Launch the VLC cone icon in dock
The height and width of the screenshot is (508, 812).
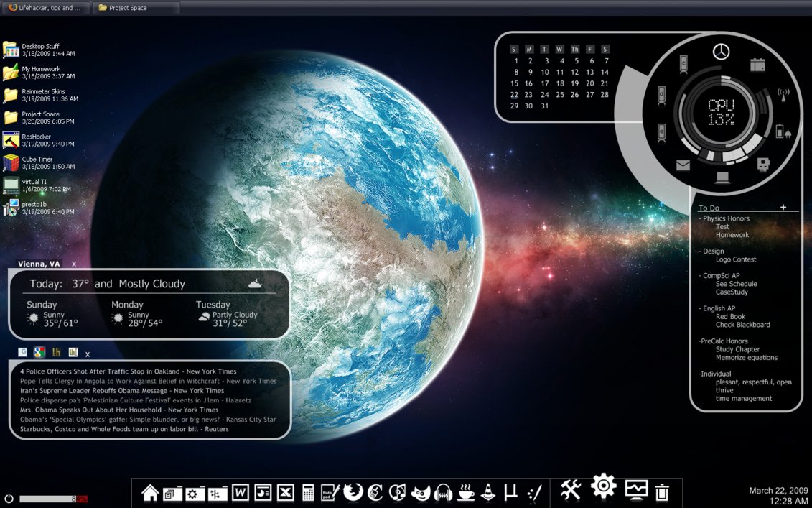487,491
